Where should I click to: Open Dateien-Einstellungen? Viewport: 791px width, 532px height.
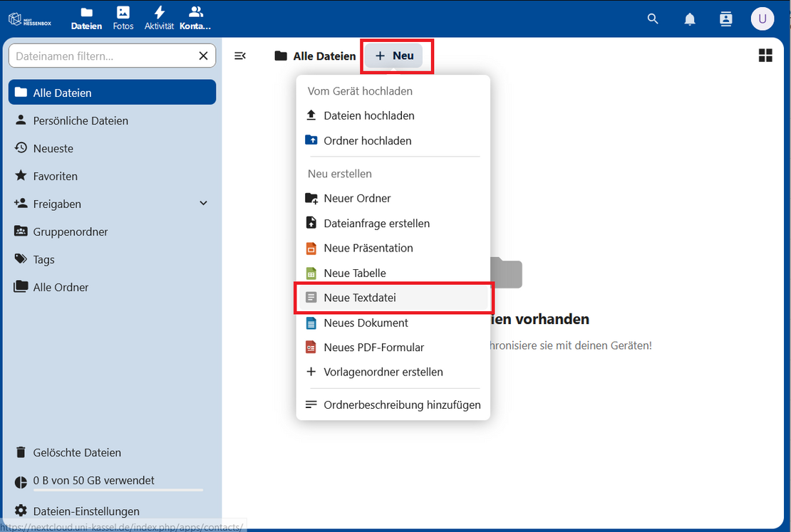tap(86, 511)
